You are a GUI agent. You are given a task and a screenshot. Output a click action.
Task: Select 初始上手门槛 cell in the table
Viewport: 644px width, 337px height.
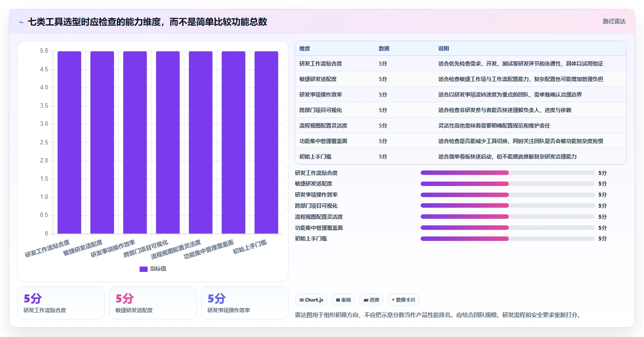315,157
